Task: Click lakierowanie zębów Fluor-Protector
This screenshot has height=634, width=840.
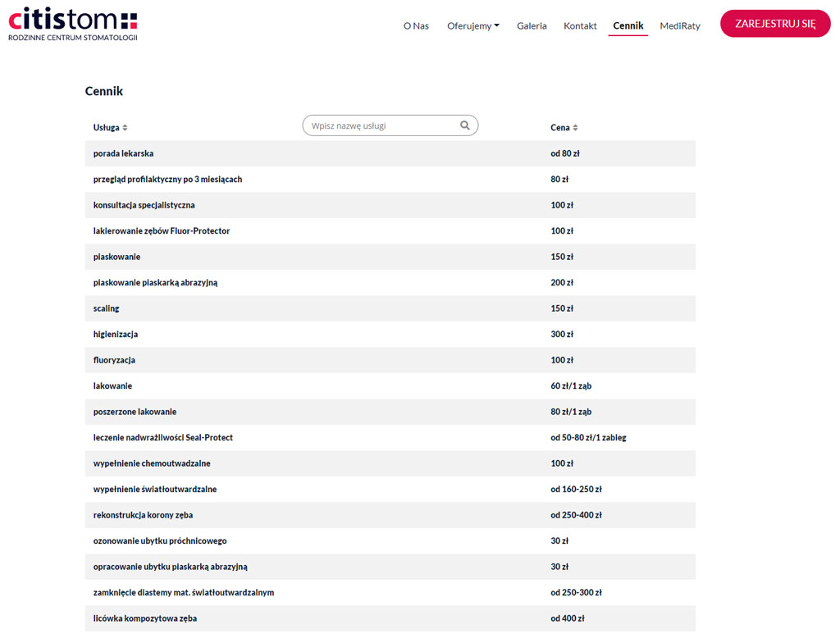Action: (162, 230)
